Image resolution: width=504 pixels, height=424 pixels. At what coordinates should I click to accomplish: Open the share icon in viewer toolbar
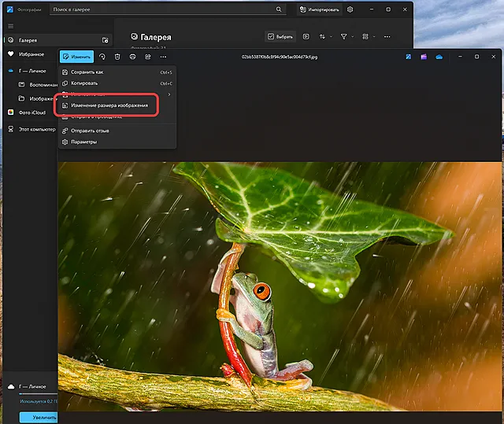[148, 57]
